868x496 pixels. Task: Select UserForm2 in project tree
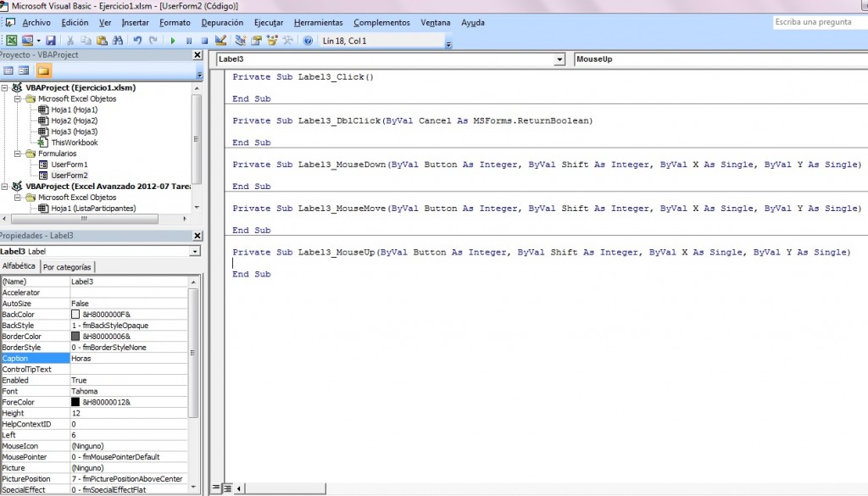(70, 176)
